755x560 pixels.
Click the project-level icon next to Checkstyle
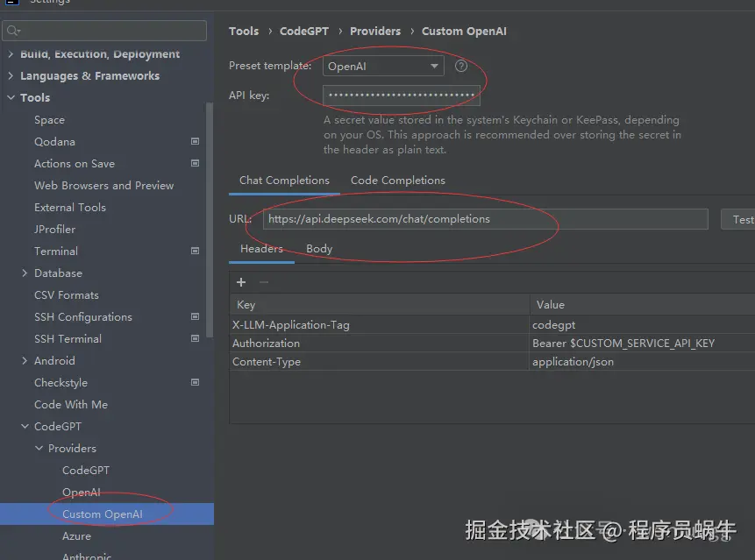[x=195, y=382]
